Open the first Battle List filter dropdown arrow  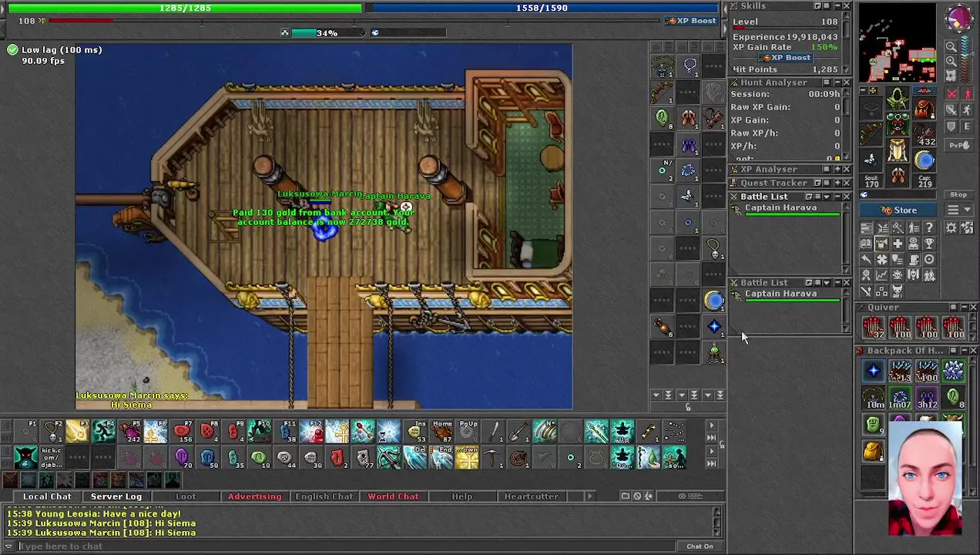(x=827, y=197)
